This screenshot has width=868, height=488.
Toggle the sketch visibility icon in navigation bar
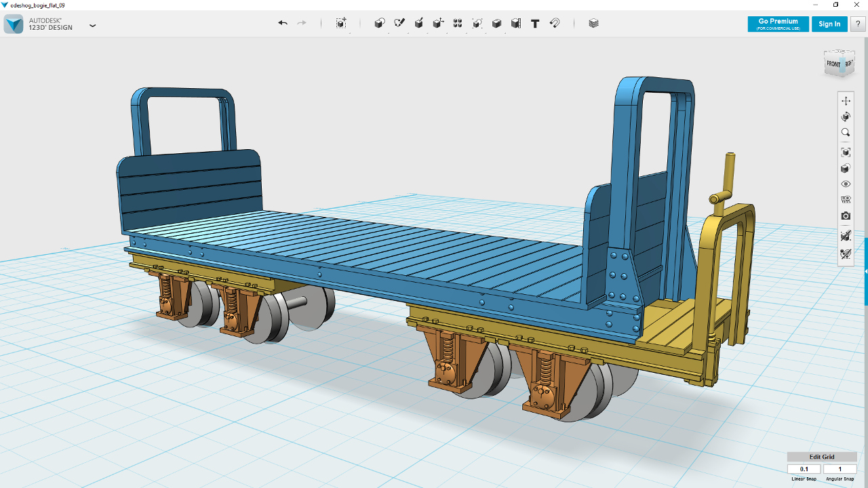(x=846, y=254)
